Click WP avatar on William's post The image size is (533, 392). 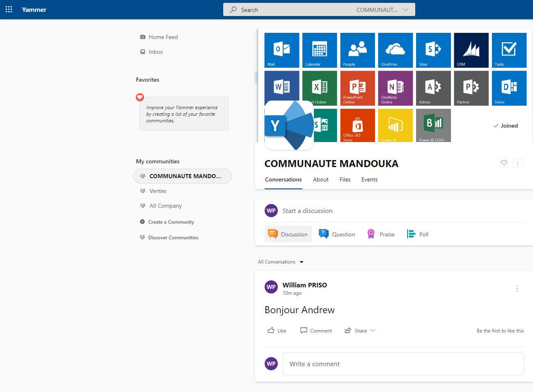(271, 287)
